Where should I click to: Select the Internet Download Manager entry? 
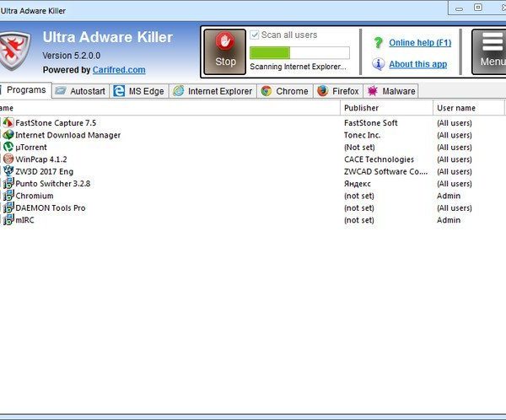pyautogui.click(x=68, y=135)
